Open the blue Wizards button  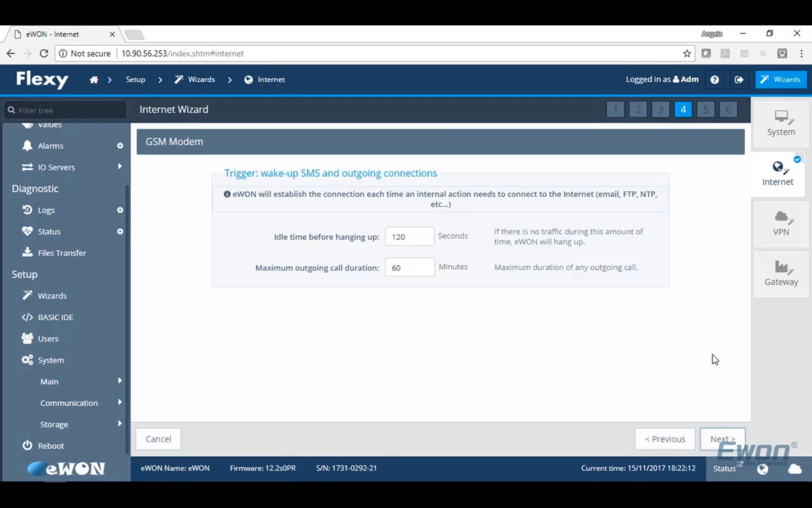pyautogui.click(x=781, y=80)
